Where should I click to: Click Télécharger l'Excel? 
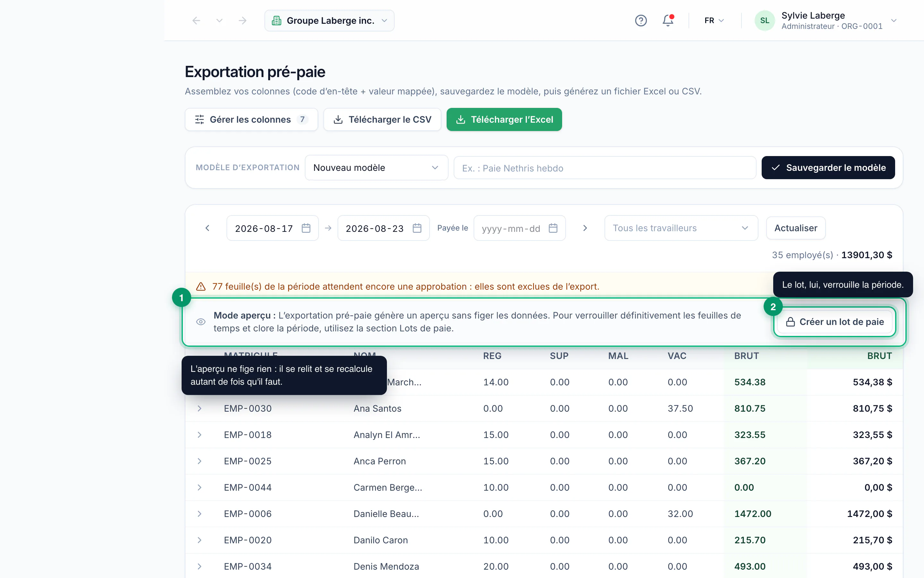click(x=504, y=119)
